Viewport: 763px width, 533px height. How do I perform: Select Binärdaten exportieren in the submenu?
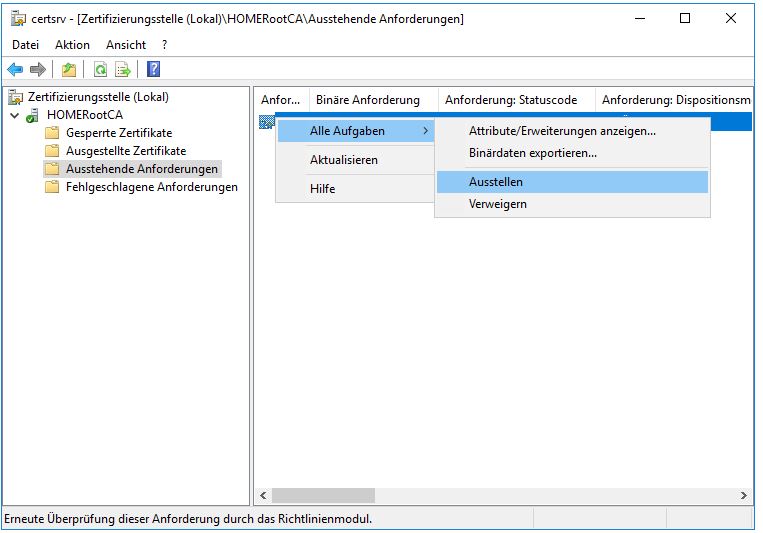tap(532, 153)
